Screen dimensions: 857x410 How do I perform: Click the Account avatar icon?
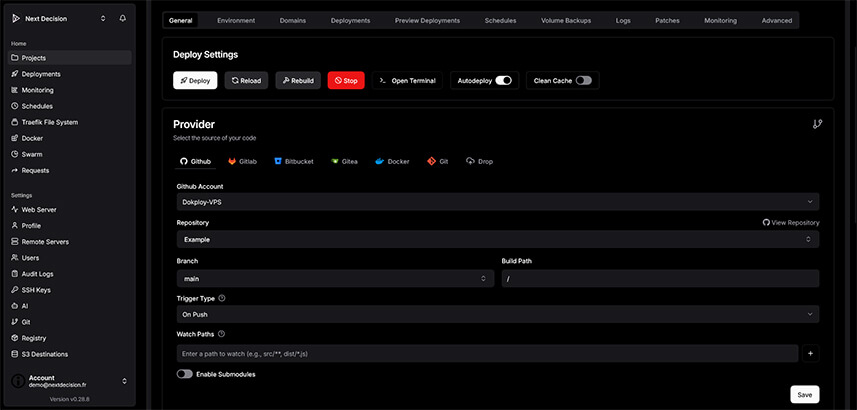point(18,380)
